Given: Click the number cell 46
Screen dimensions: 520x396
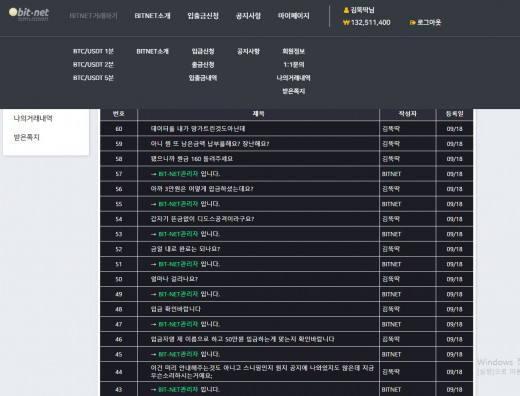Looking at the screenshot, I should (x=119, y=339).
